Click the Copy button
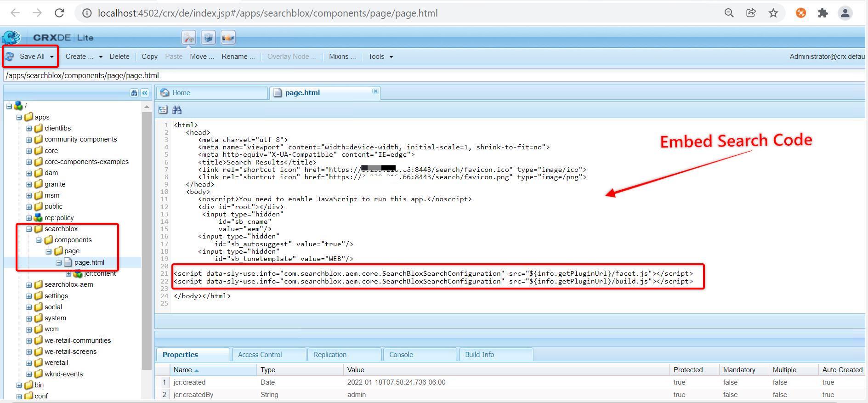 (149, 57)
